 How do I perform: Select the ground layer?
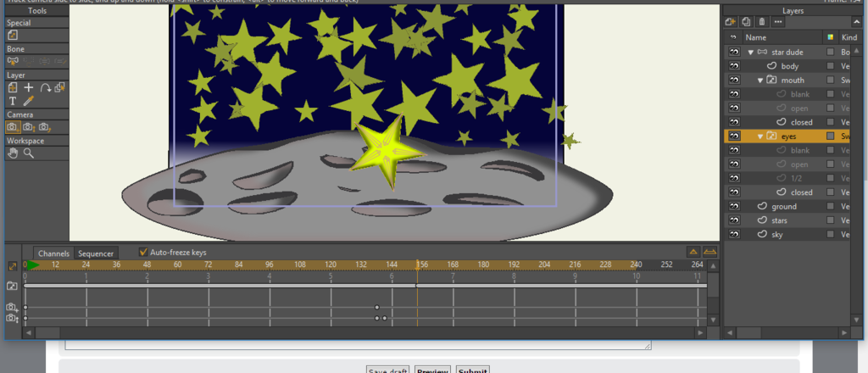784,207
